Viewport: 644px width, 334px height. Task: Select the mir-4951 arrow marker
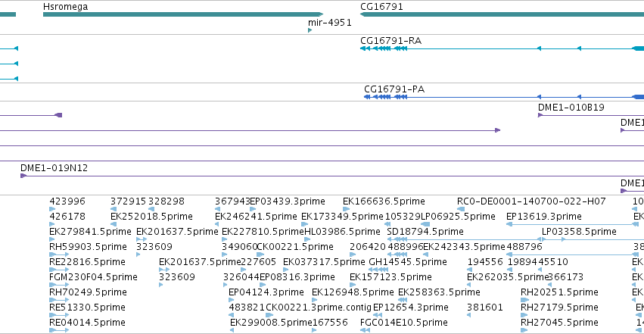tap(310, 30)
